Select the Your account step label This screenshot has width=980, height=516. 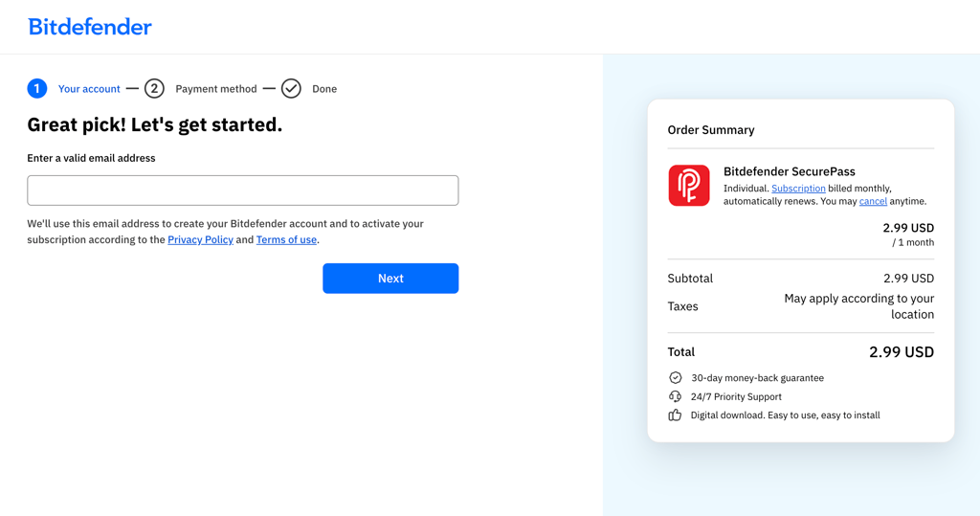(x=89, y=89)
